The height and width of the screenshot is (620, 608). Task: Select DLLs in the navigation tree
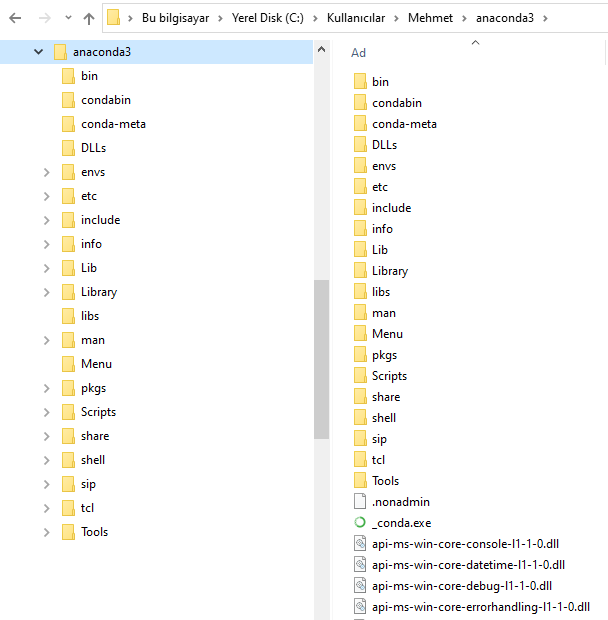point(93,148)
